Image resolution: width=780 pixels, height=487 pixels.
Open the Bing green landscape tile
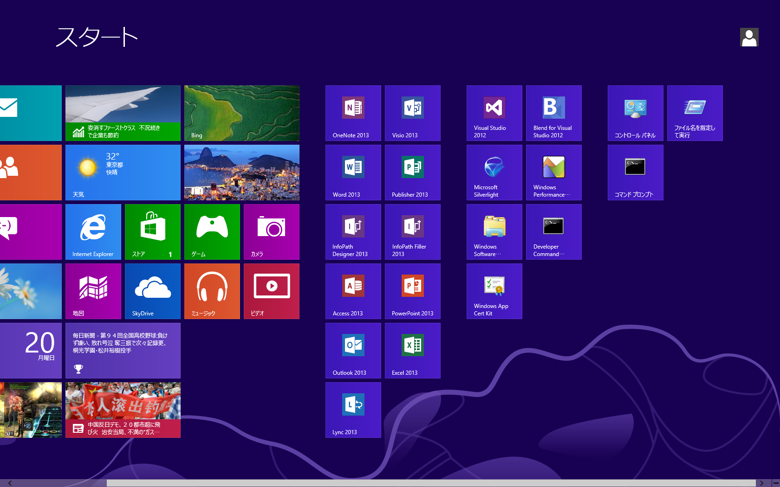pyautogui.click(x=242, y=113)
